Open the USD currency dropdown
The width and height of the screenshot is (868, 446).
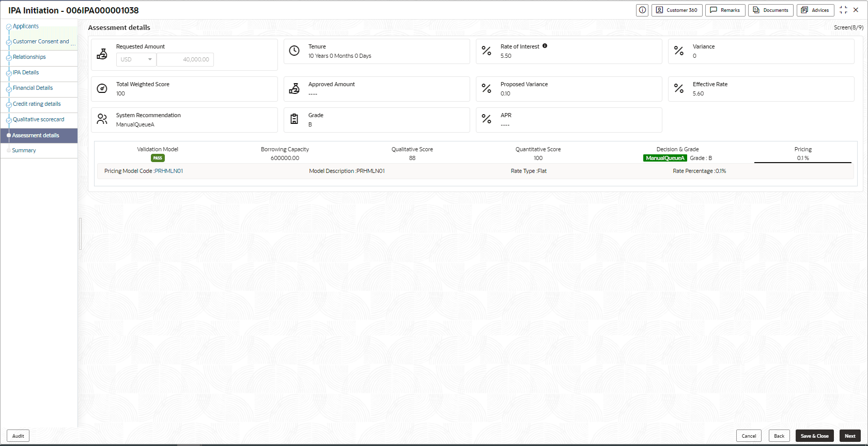[136, 59]
